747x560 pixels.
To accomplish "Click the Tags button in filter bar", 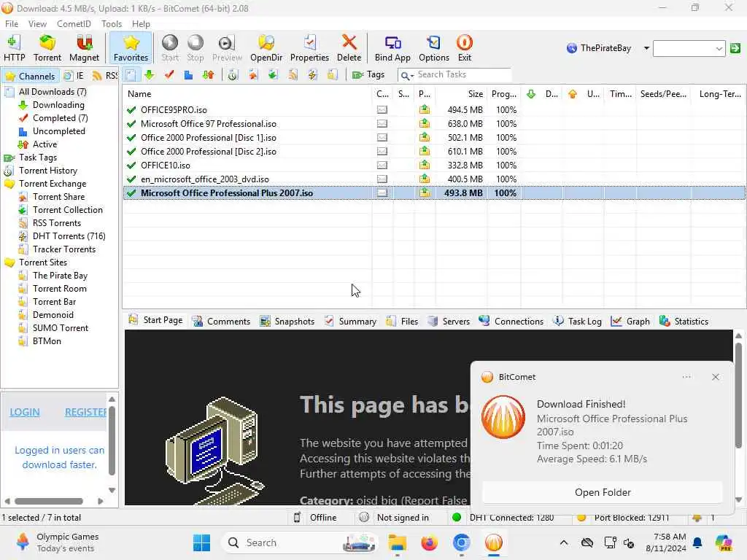I will click(368, 75).
